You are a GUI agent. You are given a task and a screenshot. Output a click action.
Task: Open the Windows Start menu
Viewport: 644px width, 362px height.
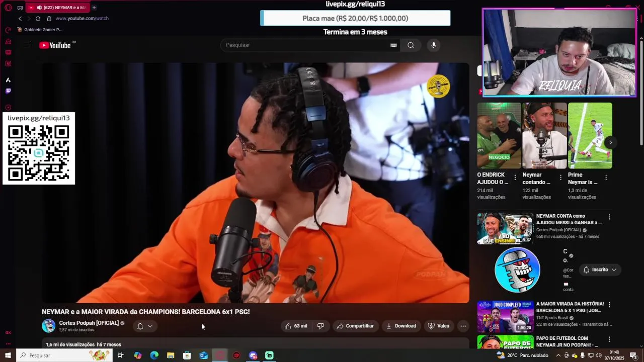8,355
